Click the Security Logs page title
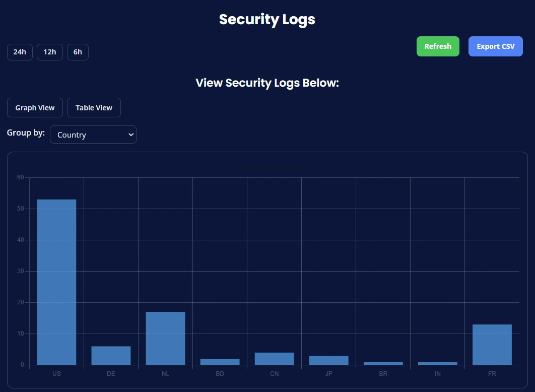The height and width of the screenshot is (392, 535). point(266,19)
